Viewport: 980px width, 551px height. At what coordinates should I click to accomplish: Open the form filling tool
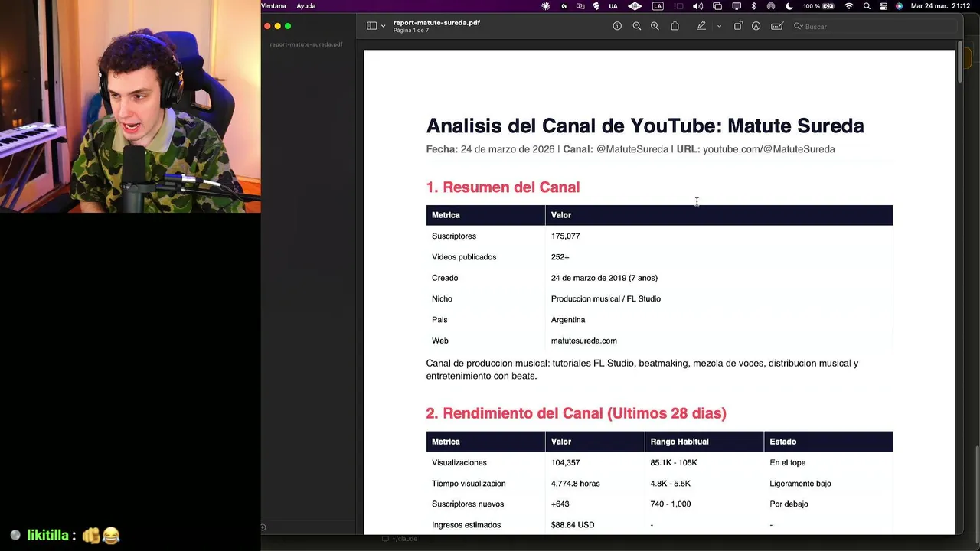click(x=777, y=26)
